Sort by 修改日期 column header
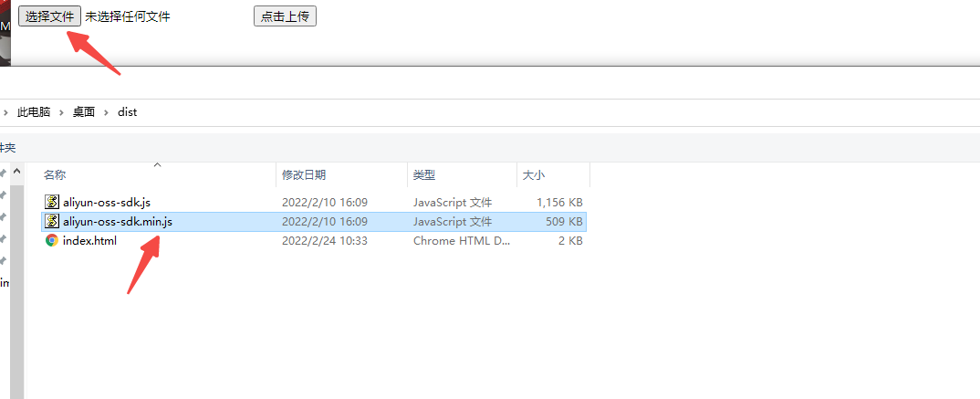 click(x=304, y=175)
